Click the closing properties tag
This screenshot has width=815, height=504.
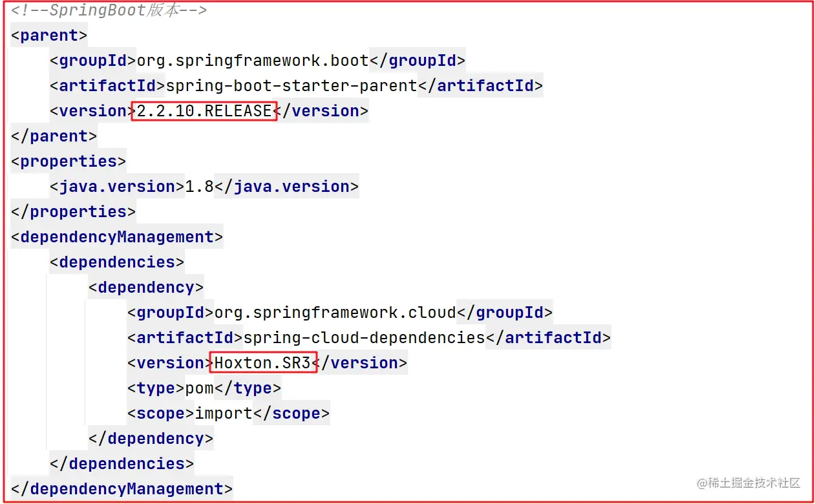(x=73, y=212)
